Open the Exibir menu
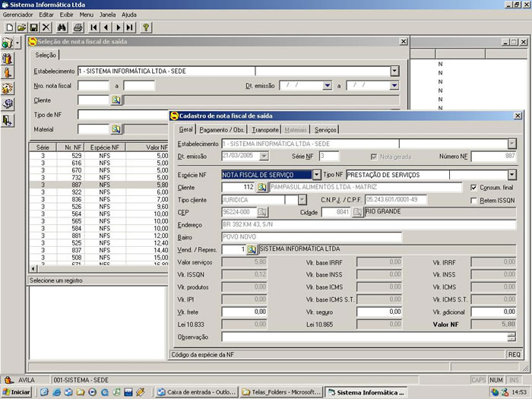 click(x=67, y=14)
